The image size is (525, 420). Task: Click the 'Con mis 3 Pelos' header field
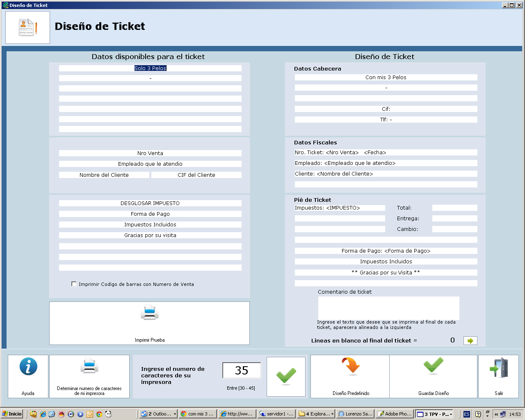click(x=386, y=78)
